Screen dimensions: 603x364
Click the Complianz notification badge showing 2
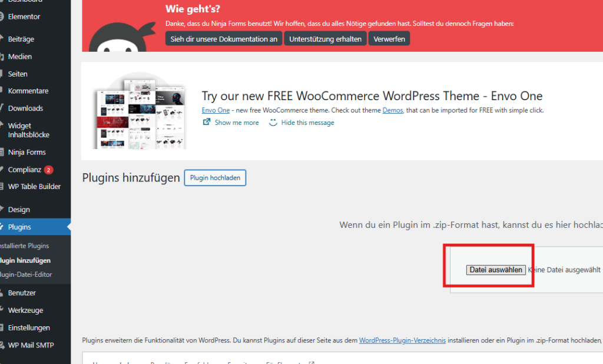(48, 170)
